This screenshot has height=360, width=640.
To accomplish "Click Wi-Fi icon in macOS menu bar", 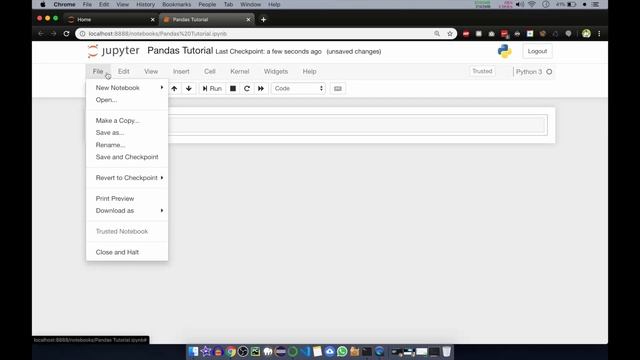I will click(532, 4).
